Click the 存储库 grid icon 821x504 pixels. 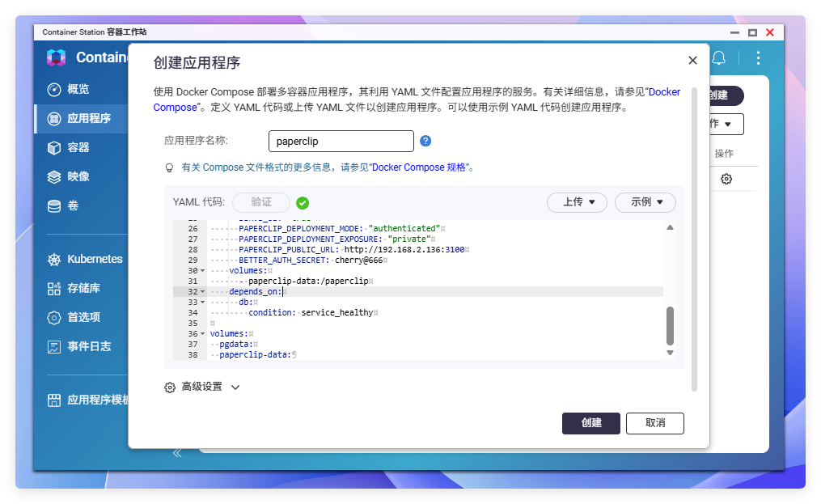tap(54, 289)
